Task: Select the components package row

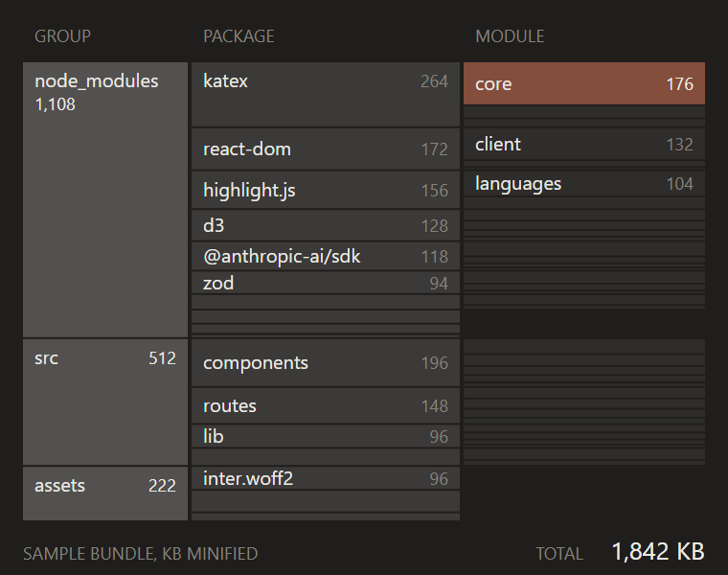Action: 326,363
